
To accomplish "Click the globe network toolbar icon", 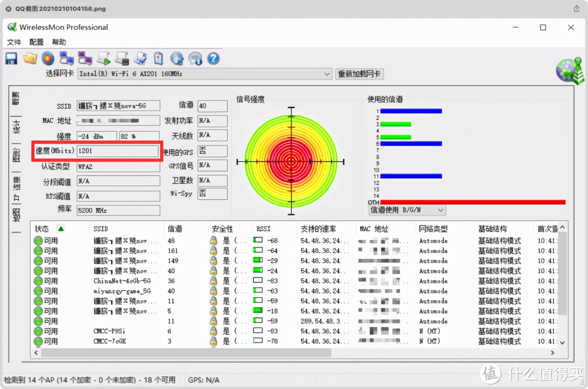I will (177, 58).
